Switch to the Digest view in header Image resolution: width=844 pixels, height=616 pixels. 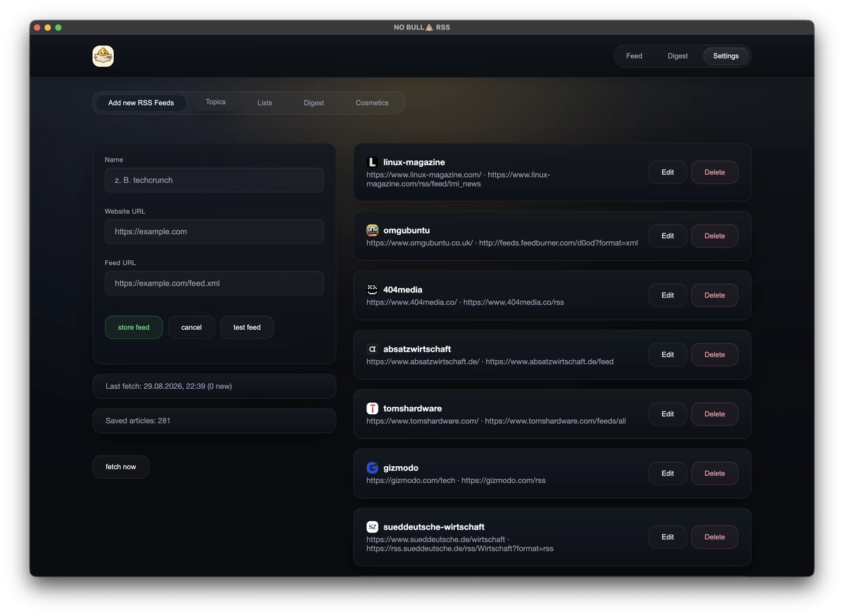coord(678,56)
